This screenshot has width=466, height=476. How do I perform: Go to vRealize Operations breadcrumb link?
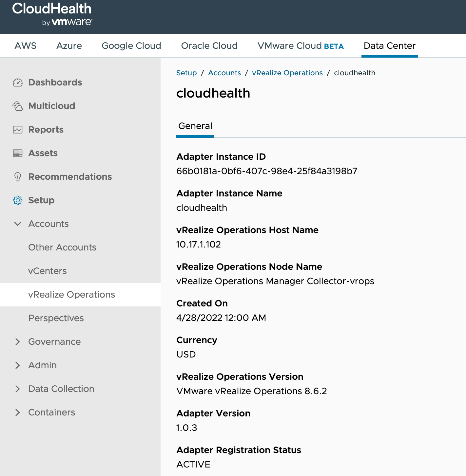287,73
